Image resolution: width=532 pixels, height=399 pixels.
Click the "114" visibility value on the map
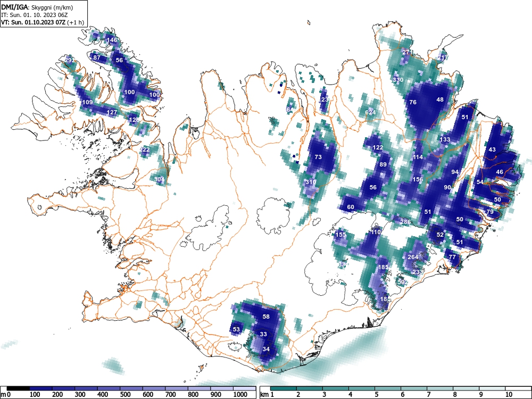pyautogui.click(x=418, y=157)
